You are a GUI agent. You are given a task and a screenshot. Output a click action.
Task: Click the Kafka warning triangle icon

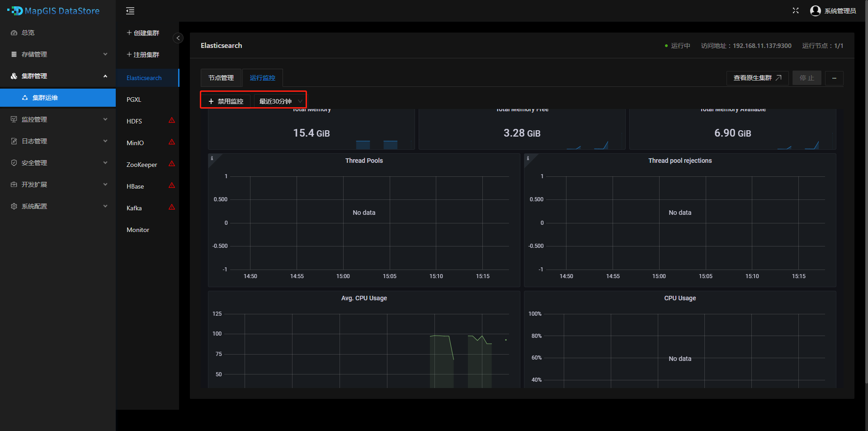point(172,207)
